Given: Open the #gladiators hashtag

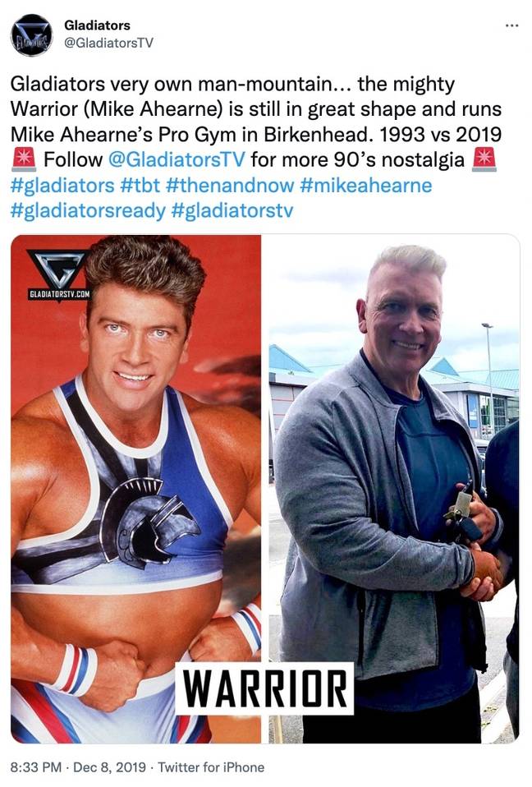Looking at the screenshot, I should [62, 185].
